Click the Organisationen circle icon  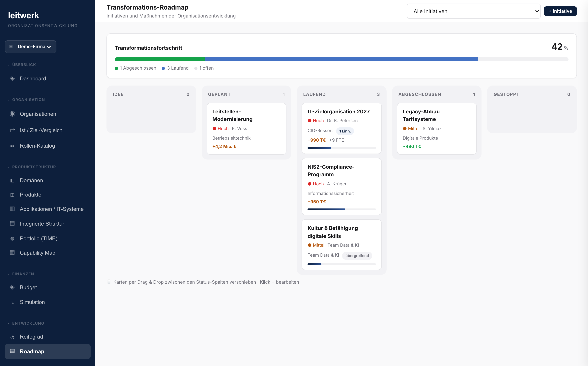12,114
